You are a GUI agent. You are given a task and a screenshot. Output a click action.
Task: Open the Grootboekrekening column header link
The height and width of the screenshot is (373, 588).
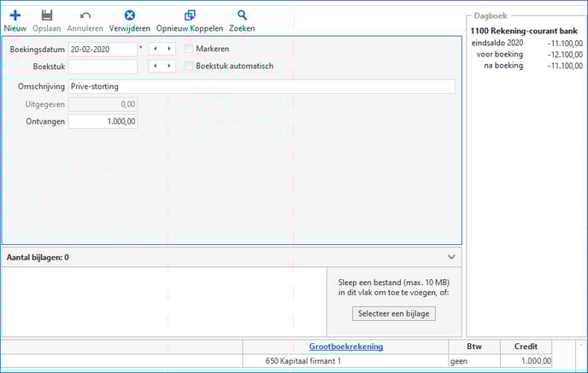coord(345,347)
